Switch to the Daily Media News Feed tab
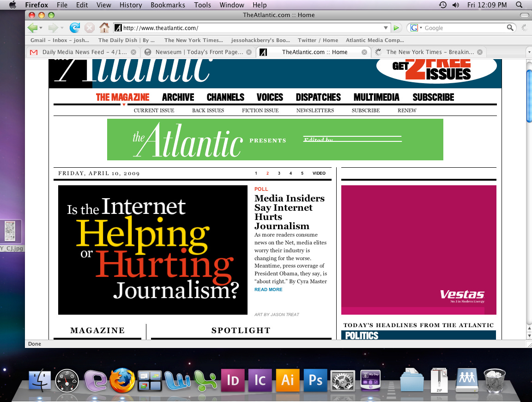Screen dimensions: 532x402 pos(84,52)
